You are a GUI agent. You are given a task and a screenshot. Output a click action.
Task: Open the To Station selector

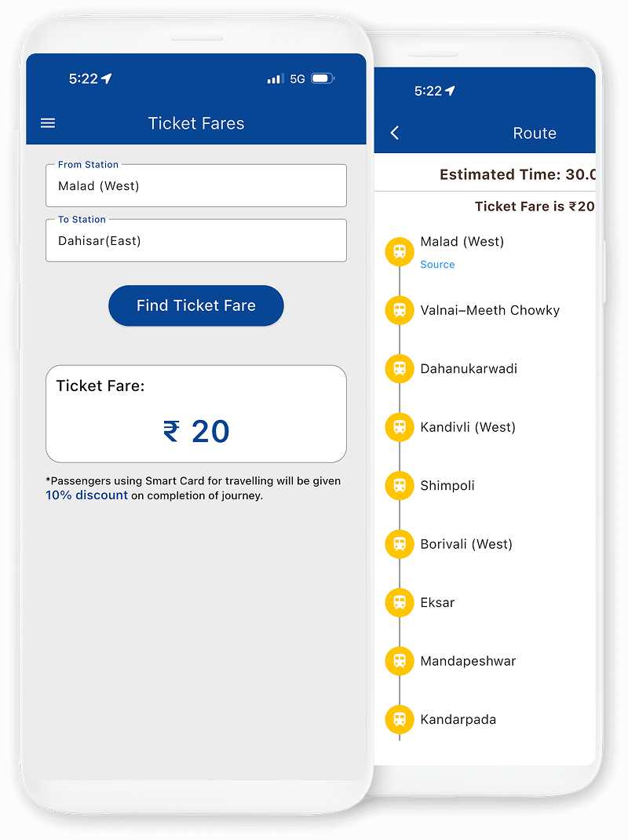pos(195,241)
